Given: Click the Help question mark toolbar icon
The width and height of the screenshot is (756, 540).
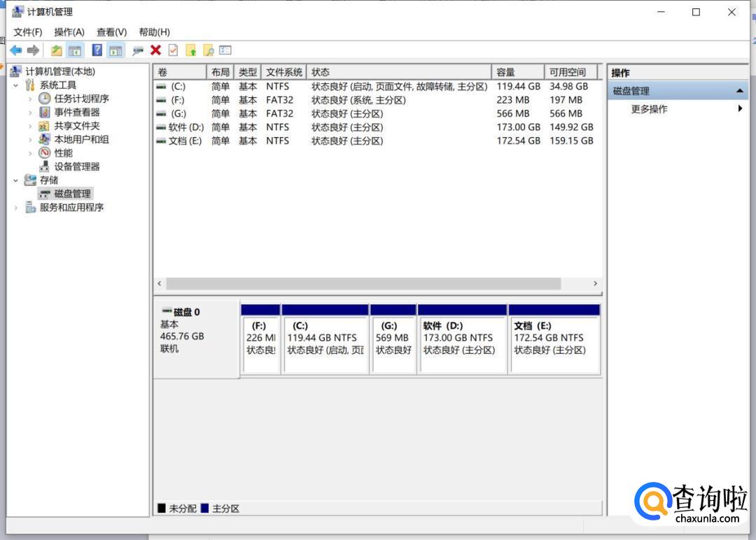Looking at the screenshot, I should click(x=97, y=50).
